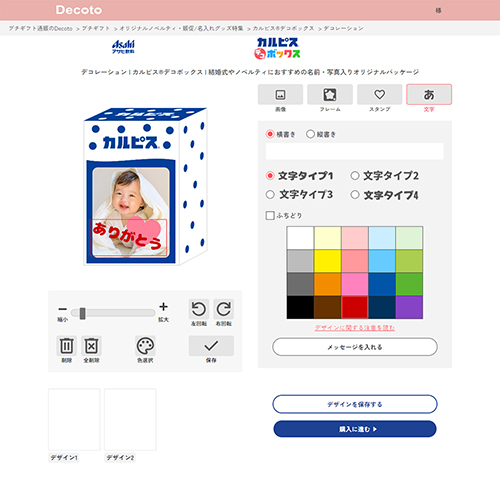Viewport: 500px width, 495px height.
Task: Pick the white color swatch
Action: [300, 238]
